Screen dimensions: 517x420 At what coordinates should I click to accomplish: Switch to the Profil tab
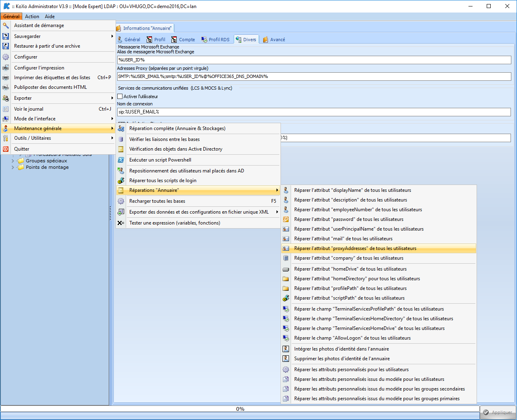tap(156, 40)
